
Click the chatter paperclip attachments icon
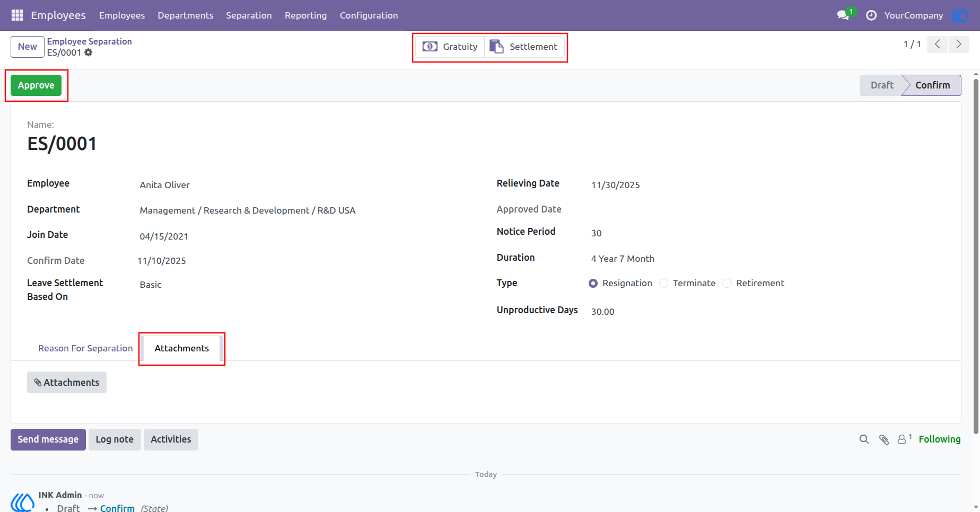[x=884, y=439]
